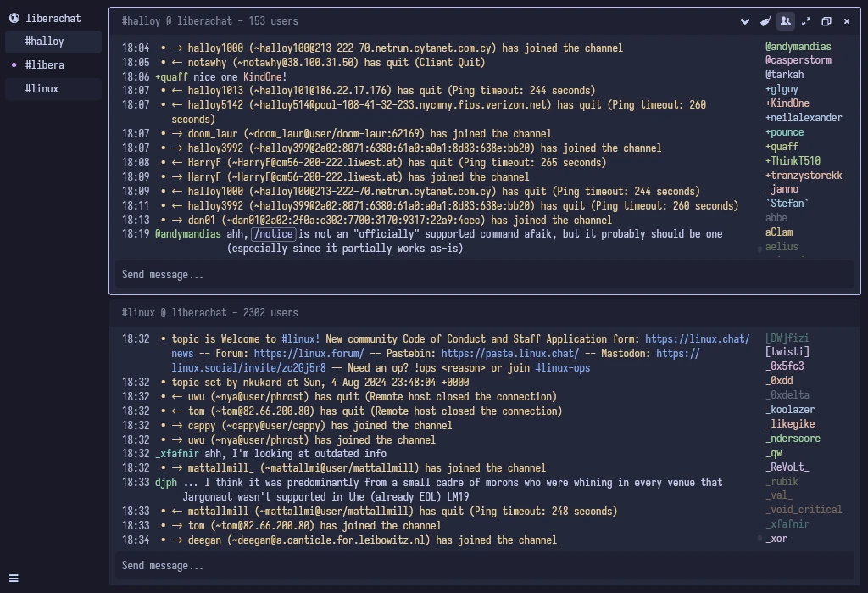Click @andymandias nick on the 18:19 message
The height and width of the screenshot is (593, 868).
coord(188,234)
